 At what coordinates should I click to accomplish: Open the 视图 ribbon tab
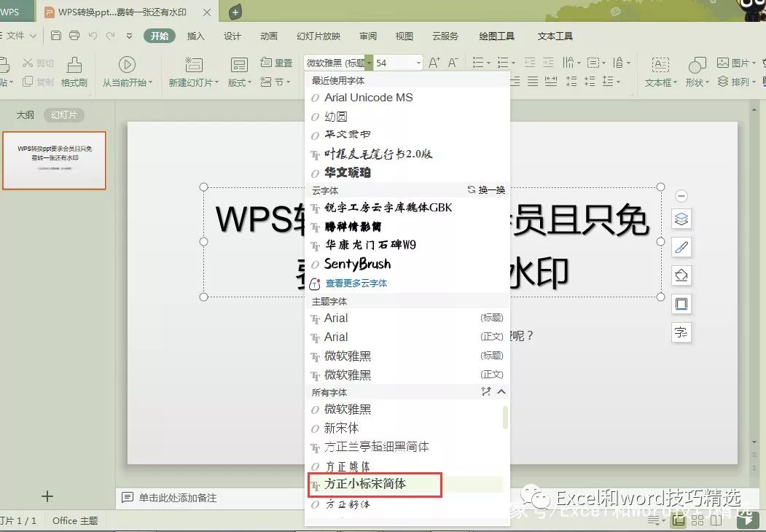(405, 36)
